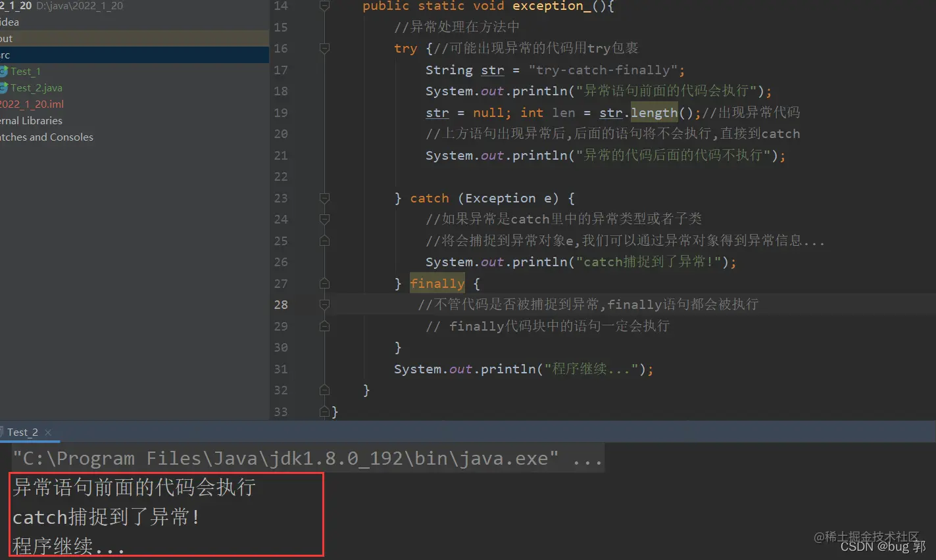Click the project path D:\java\2022_1_20
Screen dimensions: 936x560
(x=80, y=6)
